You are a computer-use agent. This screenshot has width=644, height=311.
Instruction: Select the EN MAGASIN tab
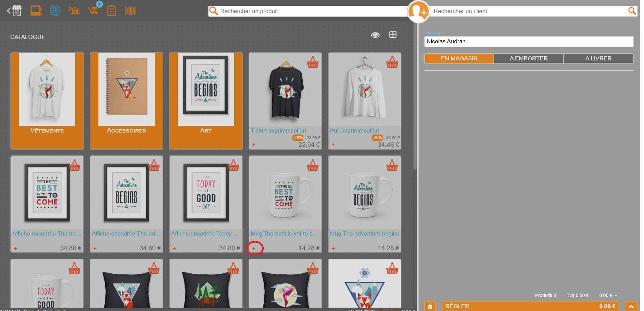pos(459,58)
